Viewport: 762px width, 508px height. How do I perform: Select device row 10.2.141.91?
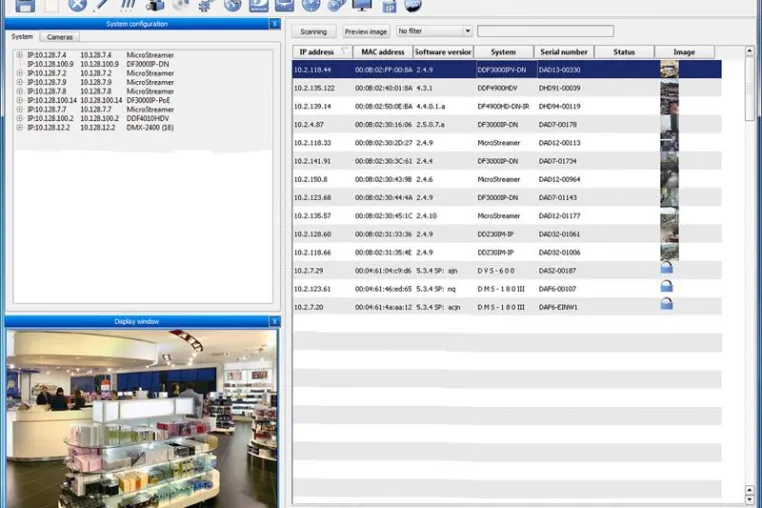(x=507, y=161)
